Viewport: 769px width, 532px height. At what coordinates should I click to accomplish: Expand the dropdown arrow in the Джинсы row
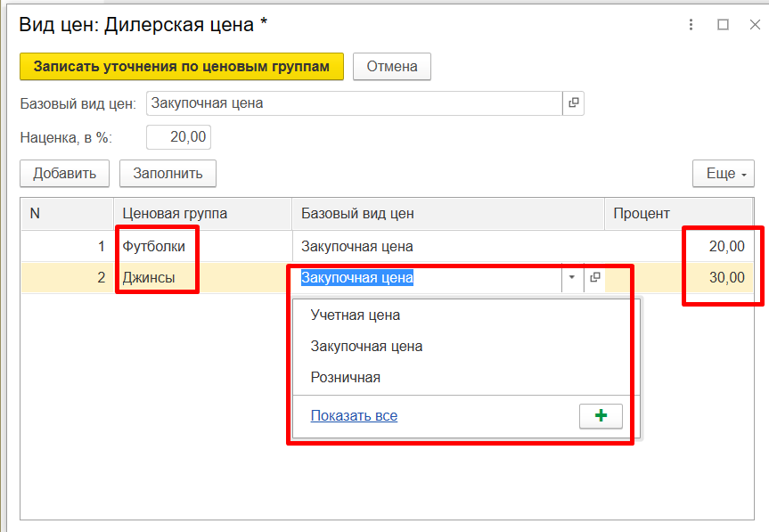571,278
